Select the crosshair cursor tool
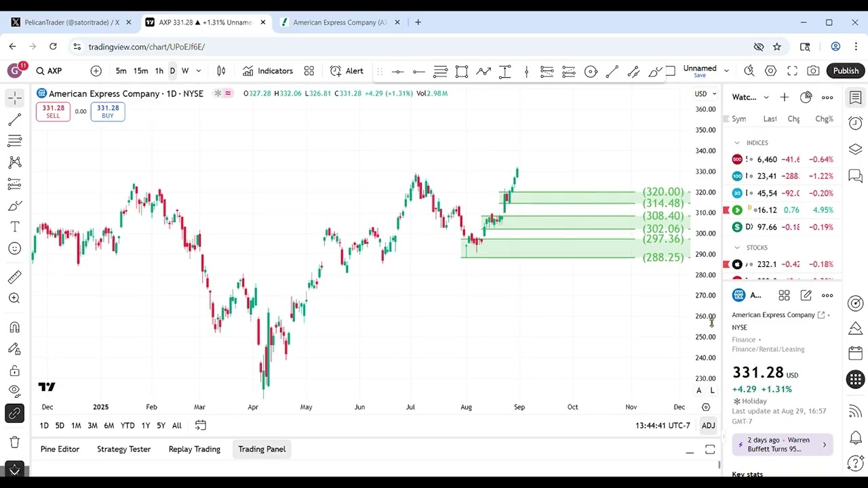868x488 pixels. [14, 98]
